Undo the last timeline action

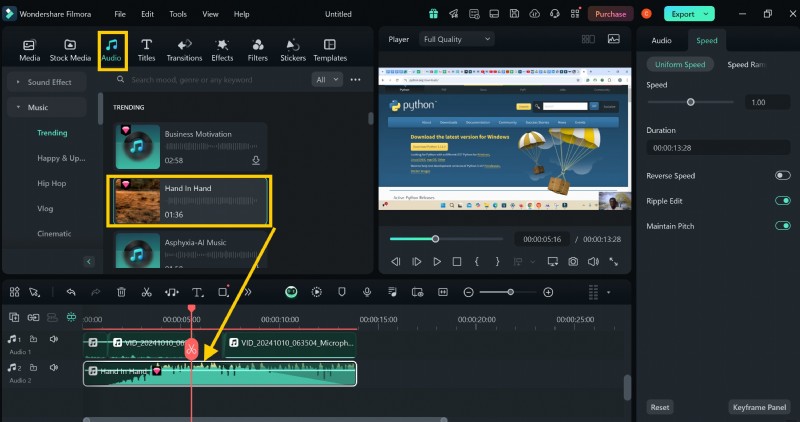tap(71, 292)
